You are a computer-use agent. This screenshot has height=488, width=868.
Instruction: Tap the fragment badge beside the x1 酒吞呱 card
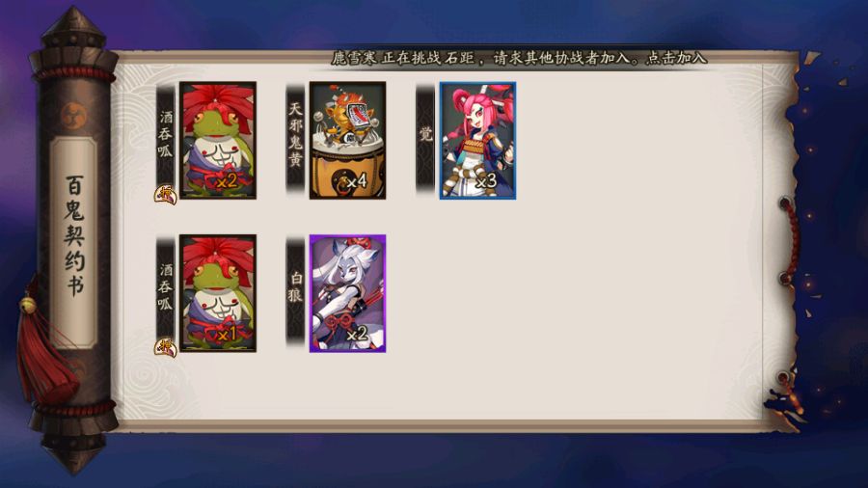[165, 347]
